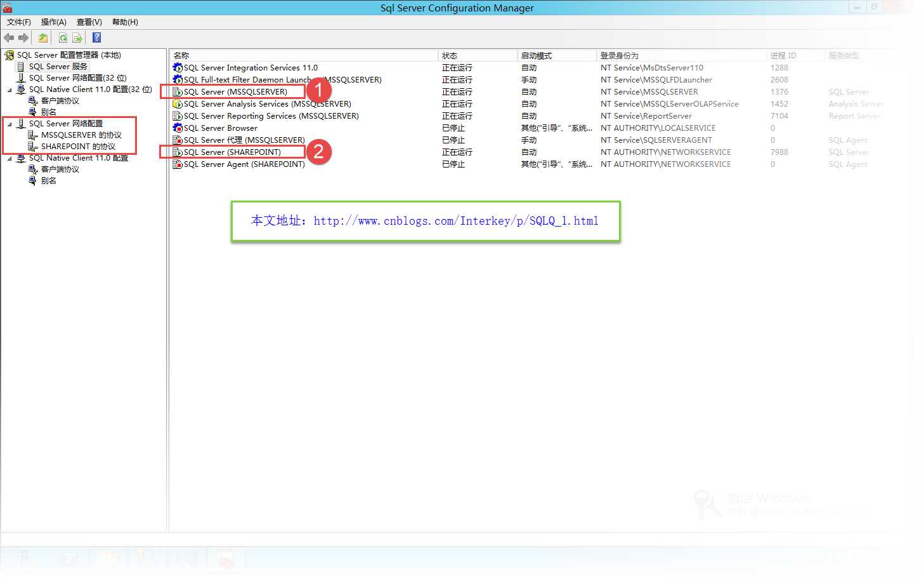The width and height of the screenshot is (924, 582).
Task: Collapse the SQL Native Client 11.0 配置(32 位) node
Action: (x=10, y=90)
